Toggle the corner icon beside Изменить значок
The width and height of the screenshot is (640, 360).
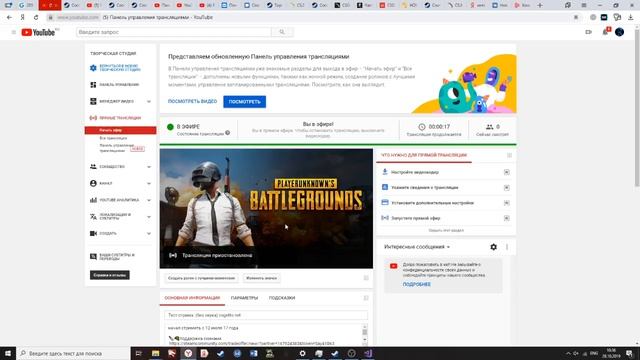click(366, 278)
